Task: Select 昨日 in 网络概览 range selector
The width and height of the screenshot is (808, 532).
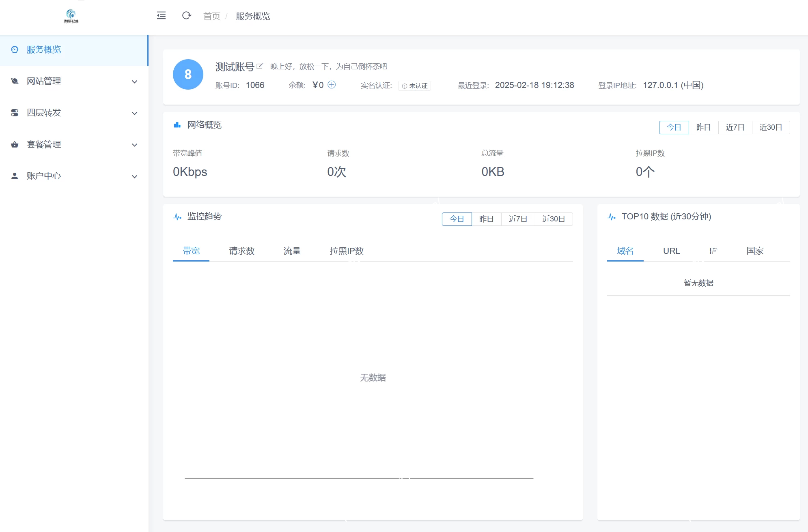Action: [x=703, y=127]
